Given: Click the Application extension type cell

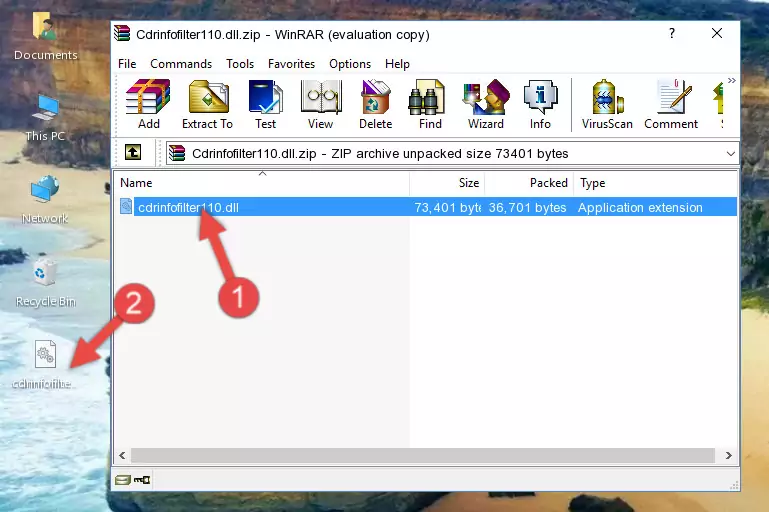Looking at the screenshot, I should pyautogui.click(x=640, y=207).
